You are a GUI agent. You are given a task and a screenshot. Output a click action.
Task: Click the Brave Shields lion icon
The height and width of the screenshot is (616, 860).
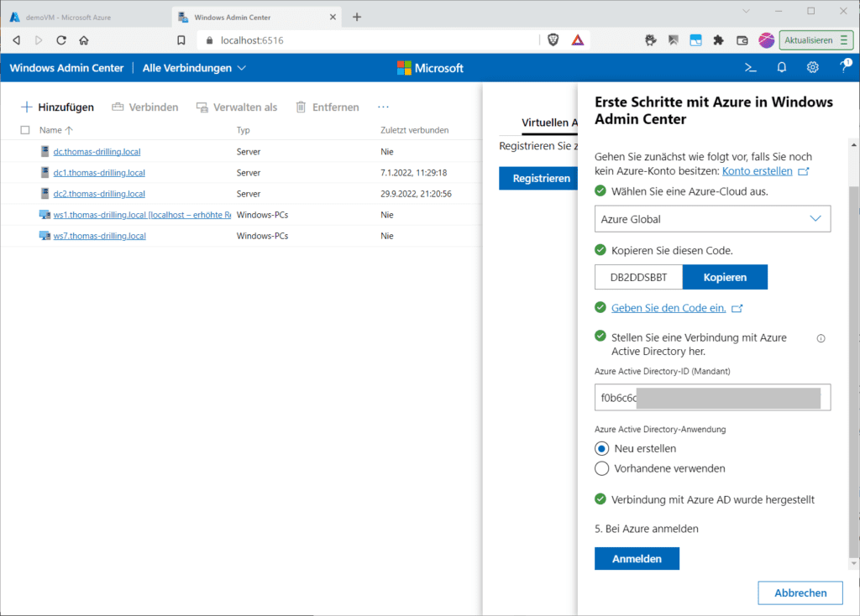click(553, 40)
